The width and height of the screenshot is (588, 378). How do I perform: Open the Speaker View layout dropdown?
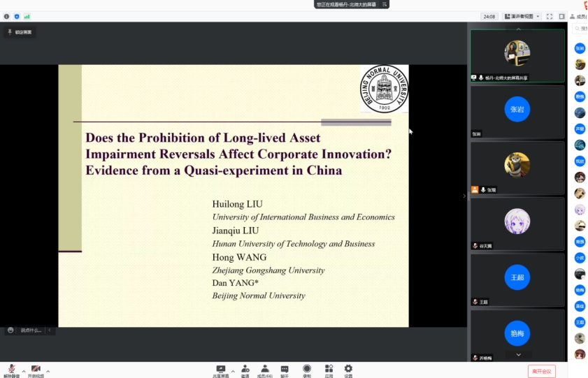coord(522,16)
